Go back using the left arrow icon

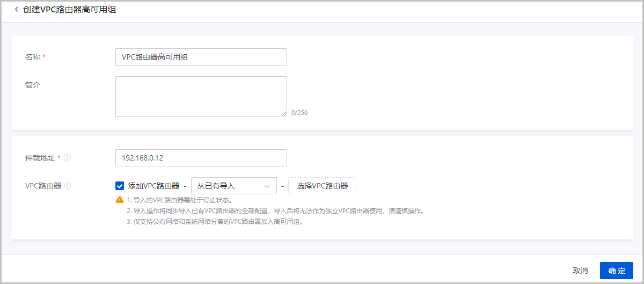point(16,10)
